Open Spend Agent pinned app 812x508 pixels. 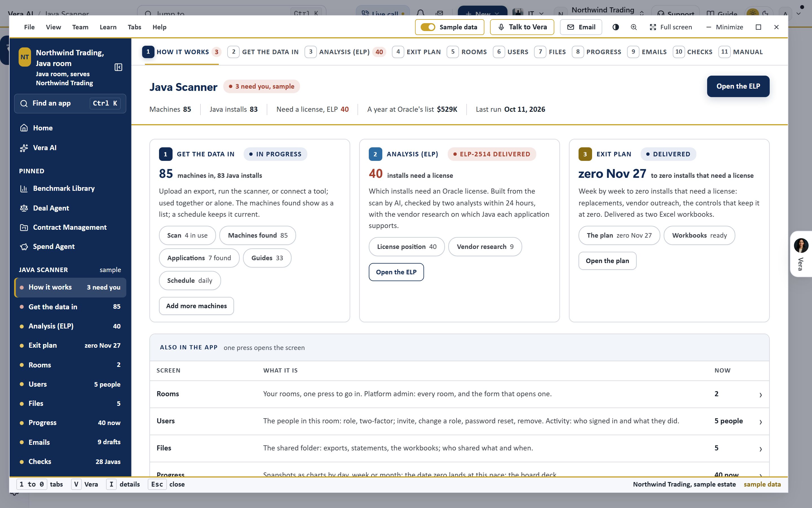point(70,247)
